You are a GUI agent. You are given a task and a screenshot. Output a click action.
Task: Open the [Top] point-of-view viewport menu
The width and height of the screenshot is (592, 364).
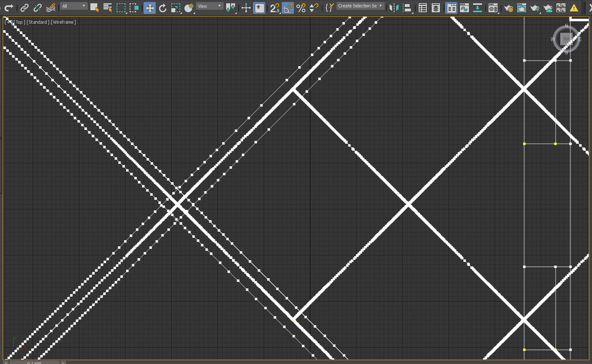click(x=20, y=22)
